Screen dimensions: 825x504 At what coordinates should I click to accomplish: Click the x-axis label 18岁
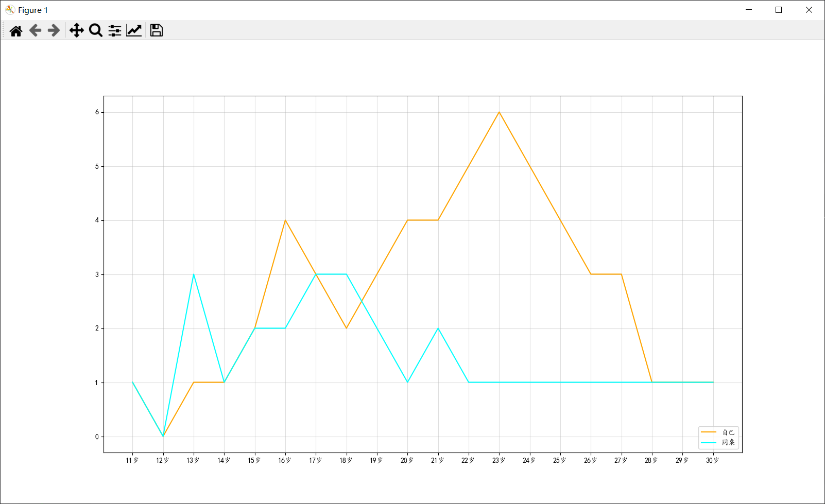[x=346, y=460]
